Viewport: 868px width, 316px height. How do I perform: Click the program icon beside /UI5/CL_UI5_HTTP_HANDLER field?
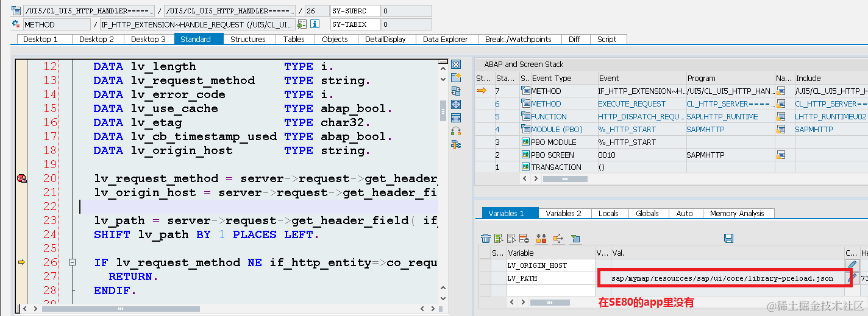tap(16, 10)
